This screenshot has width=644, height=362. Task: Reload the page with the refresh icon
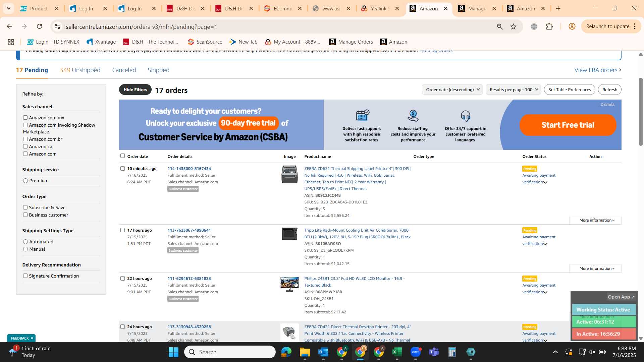(x=39, y=26)
